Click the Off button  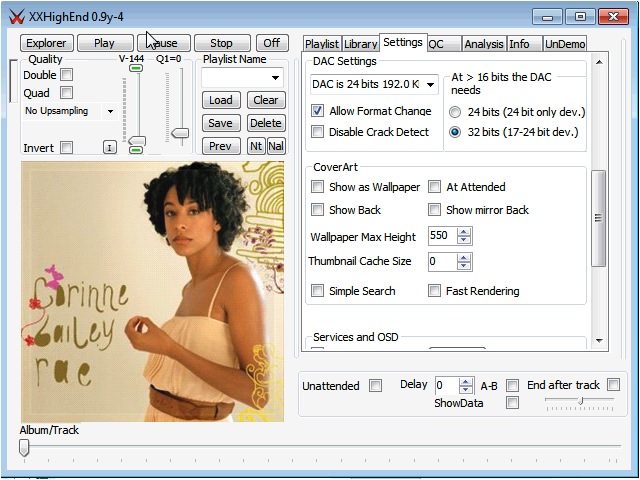(272, 43)
